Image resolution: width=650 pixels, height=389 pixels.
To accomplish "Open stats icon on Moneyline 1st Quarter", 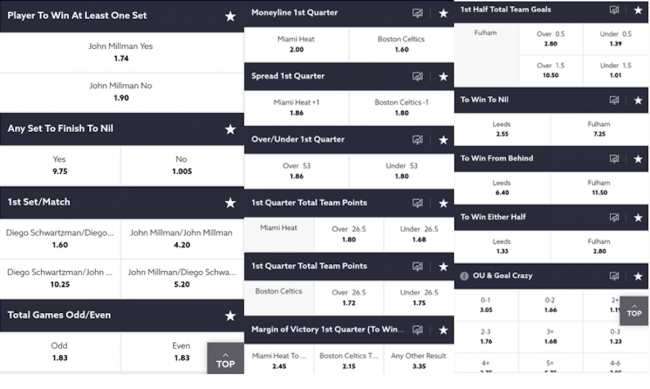I will pos(417,13).
